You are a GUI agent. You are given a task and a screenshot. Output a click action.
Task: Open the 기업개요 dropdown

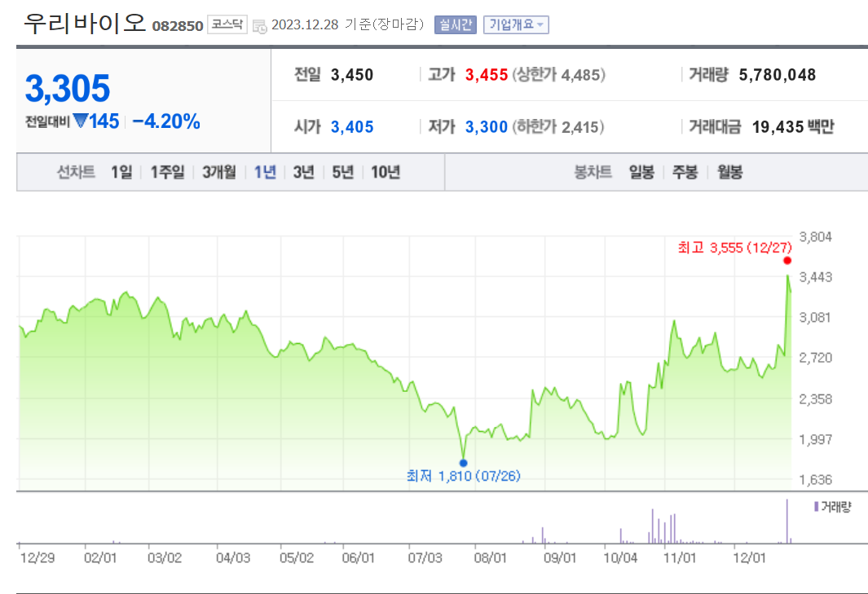point(516,25)
